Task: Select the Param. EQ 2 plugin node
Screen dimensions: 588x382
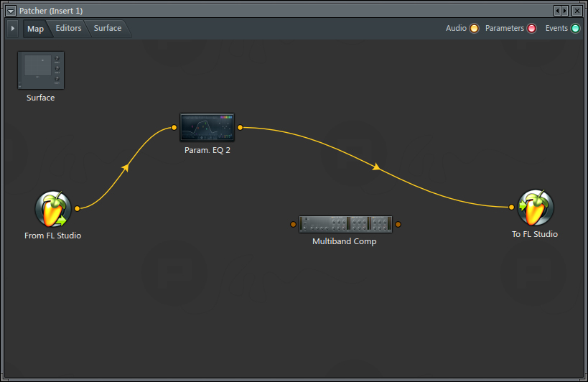Action: (x=207, y=127)
